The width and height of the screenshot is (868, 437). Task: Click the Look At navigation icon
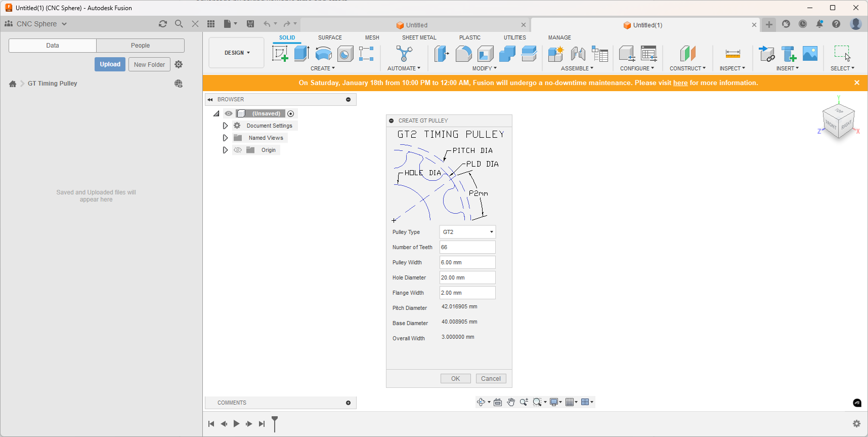(x=498, y=402)
